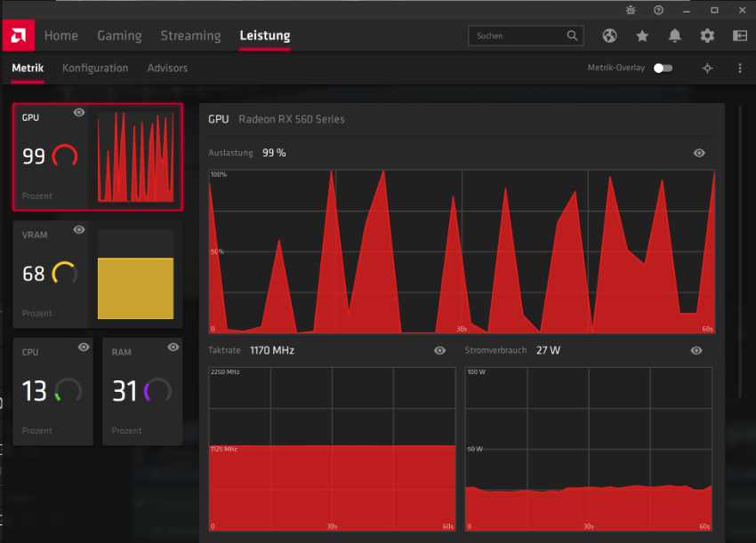Click the AMD logo icon
756x543 pixels.
(19, 36)
